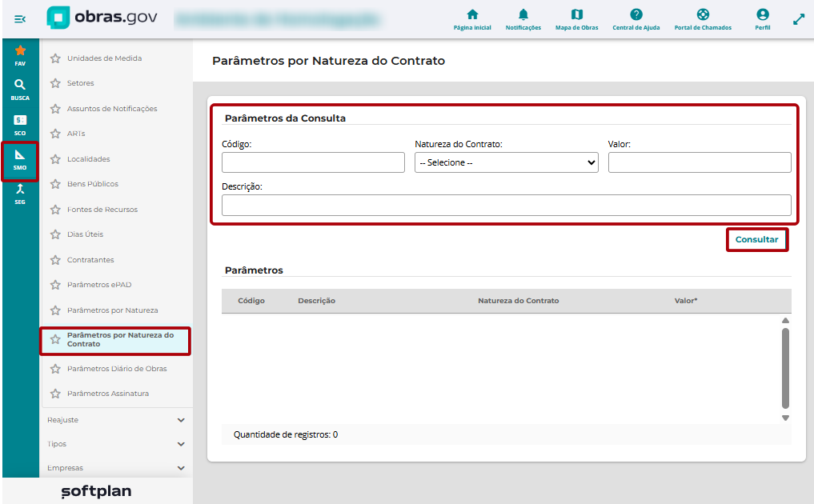Open Dias Úteis menu item
The width and height of the screenshot is (814, 504).
[85, 234]
